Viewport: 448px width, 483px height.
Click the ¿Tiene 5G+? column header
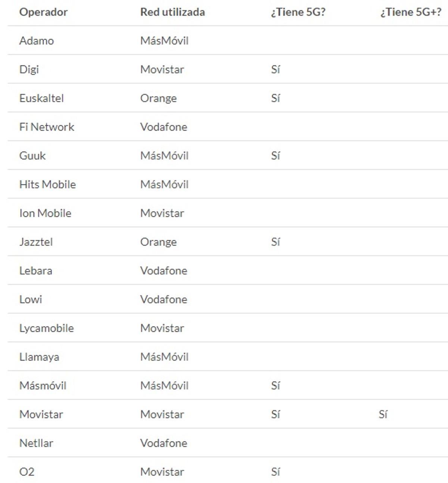[x=411, y=12]
